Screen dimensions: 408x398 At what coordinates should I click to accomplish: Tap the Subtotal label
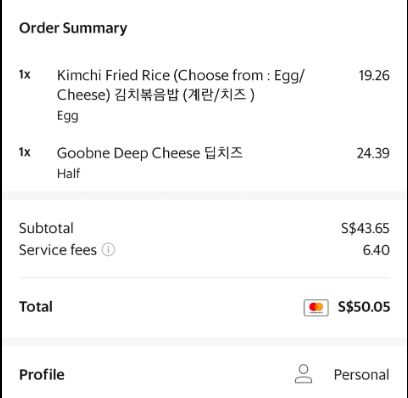click(46, 228)
